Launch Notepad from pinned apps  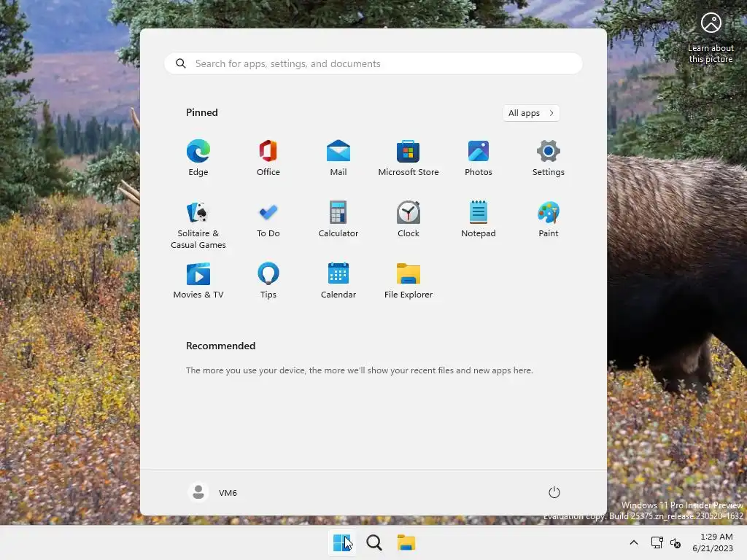[x=479, y=219]
